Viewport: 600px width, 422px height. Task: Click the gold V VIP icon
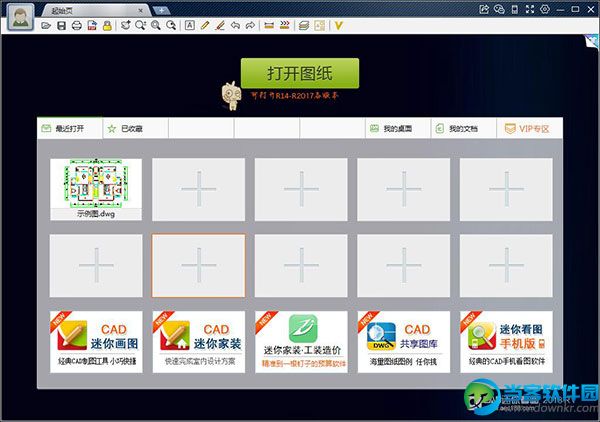click(x=338, y=26)
